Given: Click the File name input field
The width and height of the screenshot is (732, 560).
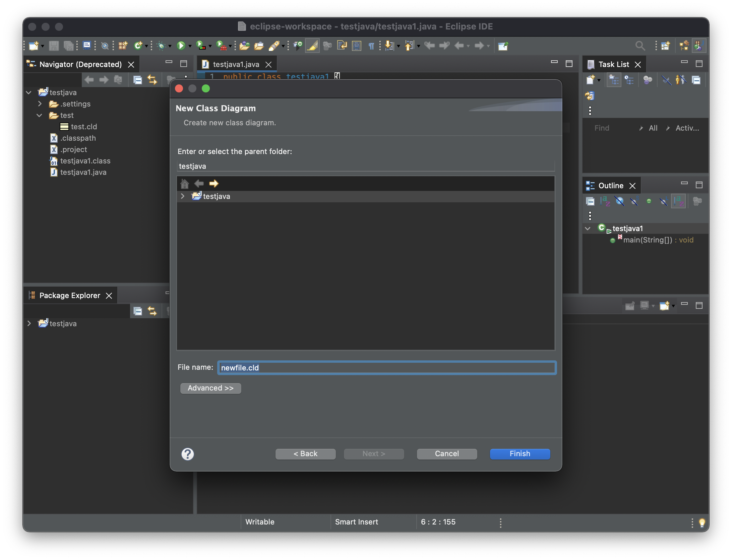Looking at the screenshot, I should [387, 368].
